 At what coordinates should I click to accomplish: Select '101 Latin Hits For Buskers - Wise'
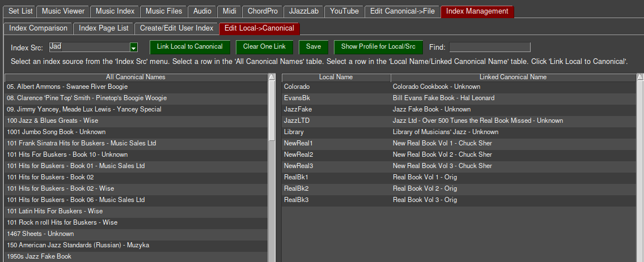click(x=54, y=211)
